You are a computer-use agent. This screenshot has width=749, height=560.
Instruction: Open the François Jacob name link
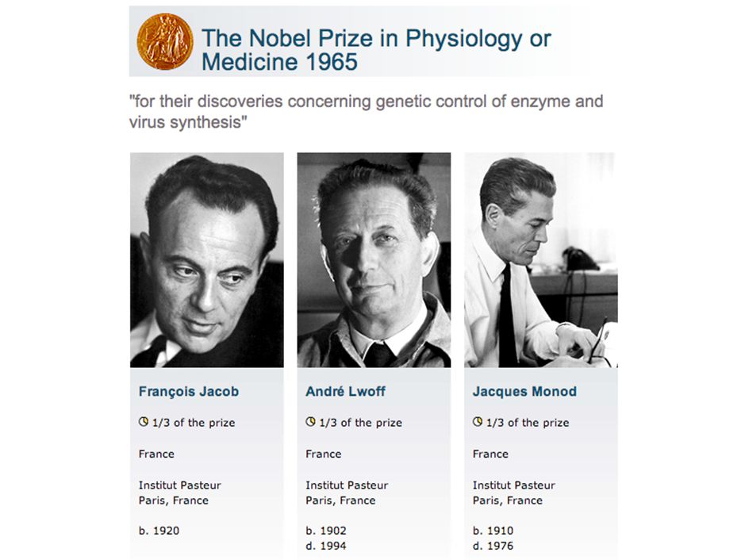tap(189, 392)
